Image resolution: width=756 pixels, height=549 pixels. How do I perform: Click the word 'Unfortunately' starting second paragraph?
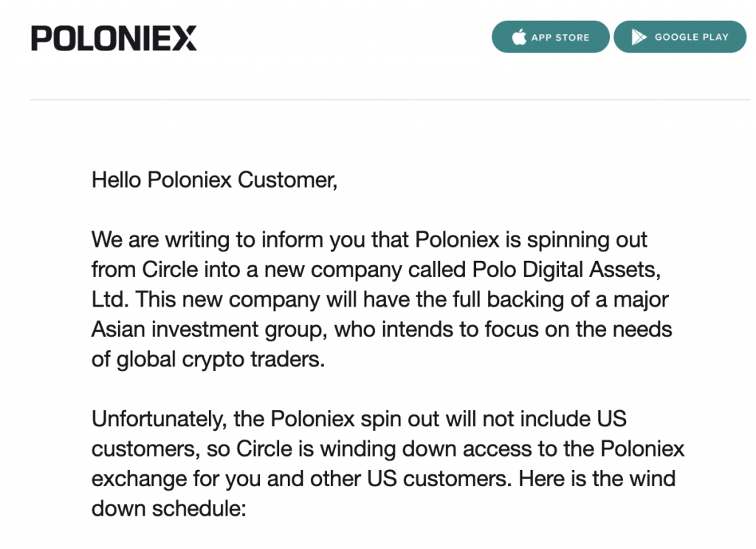click(x=159, y=419)
